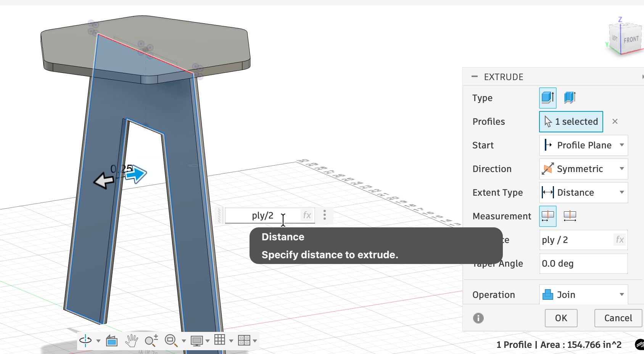Collapse the EXTRUDE dialog with minus icon

point(475,77)
